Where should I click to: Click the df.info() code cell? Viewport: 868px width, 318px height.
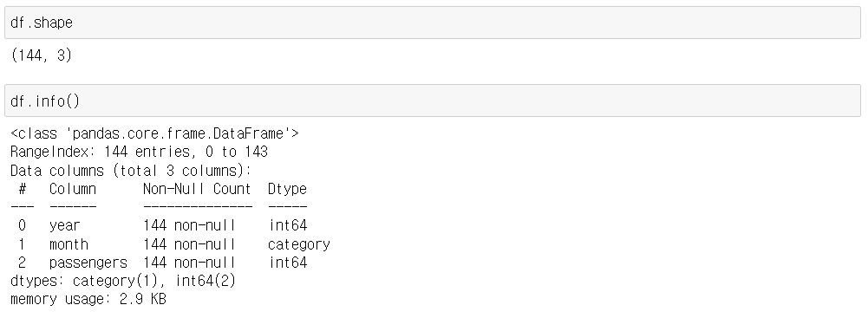click(433, 101)
